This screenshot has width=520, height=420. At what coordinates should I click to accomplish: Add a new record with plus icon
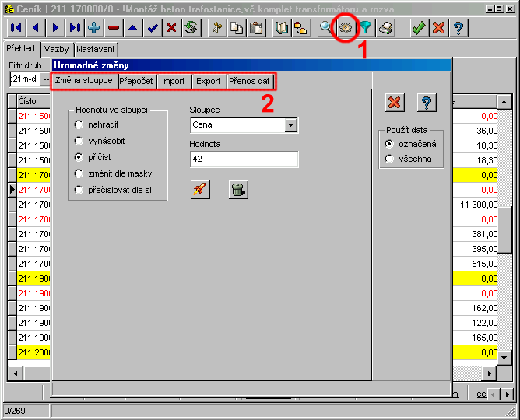point(94,27)
